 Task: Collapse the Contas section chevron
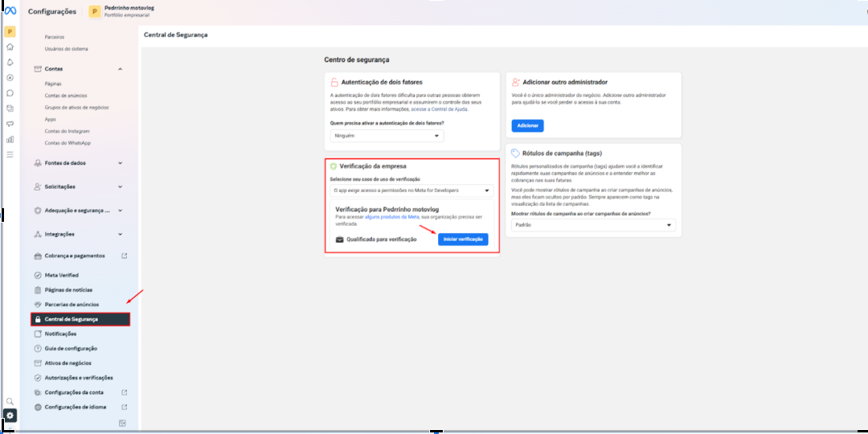pyautogui.click(x=120, y=68)
